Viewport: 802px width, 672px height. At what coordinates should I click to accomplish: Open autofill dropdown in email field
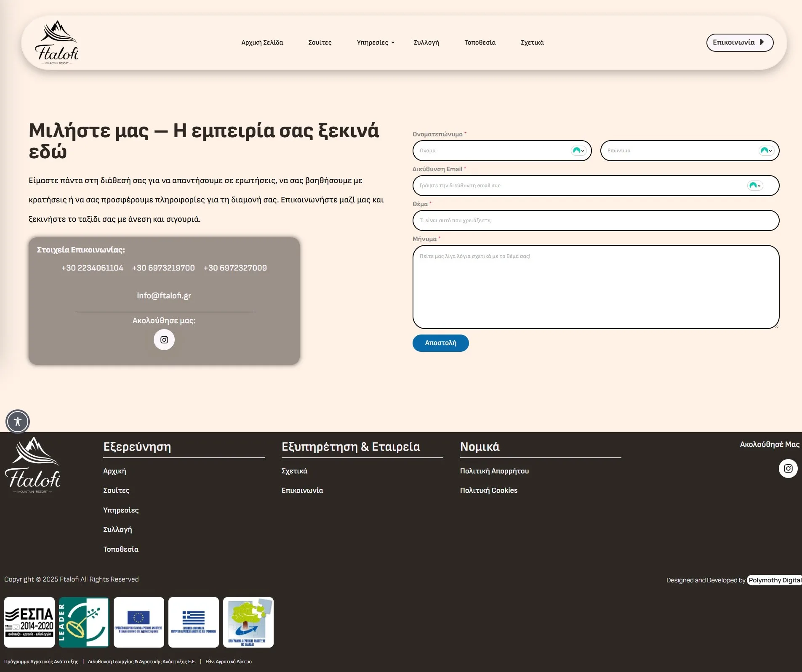coord(755,186)
